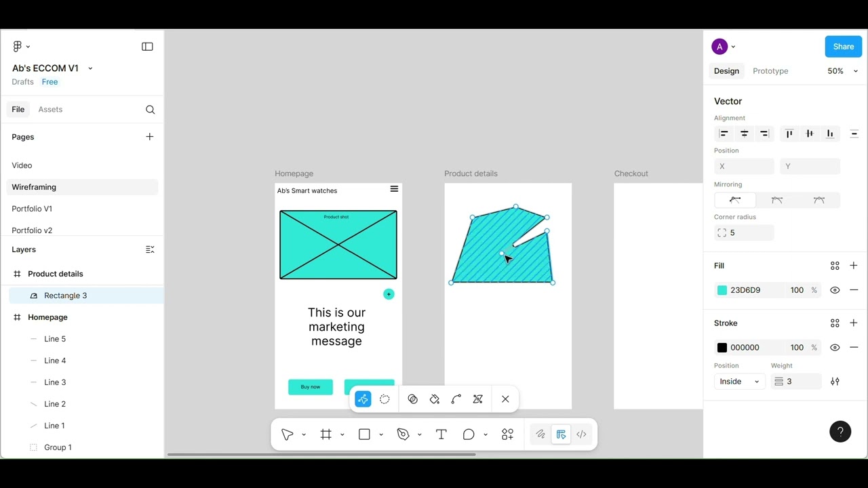868x488 pixels.
Task: Select the Comment tool
Action: tap(469, 434)
